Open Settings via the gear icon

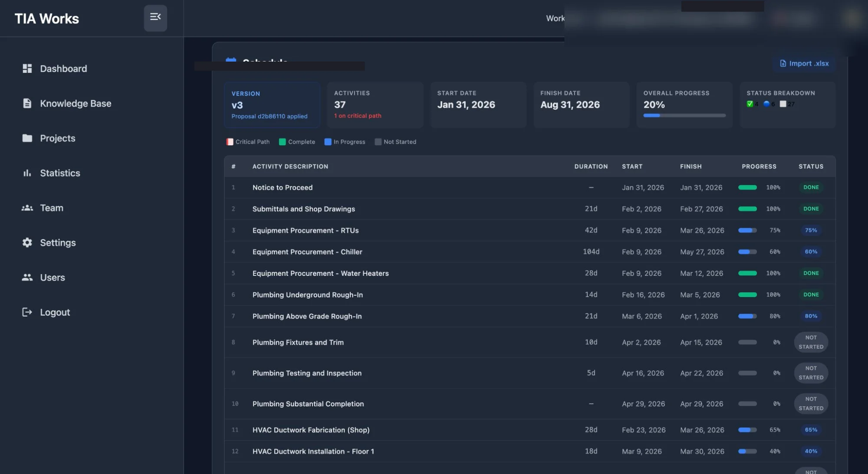(27, 242)
